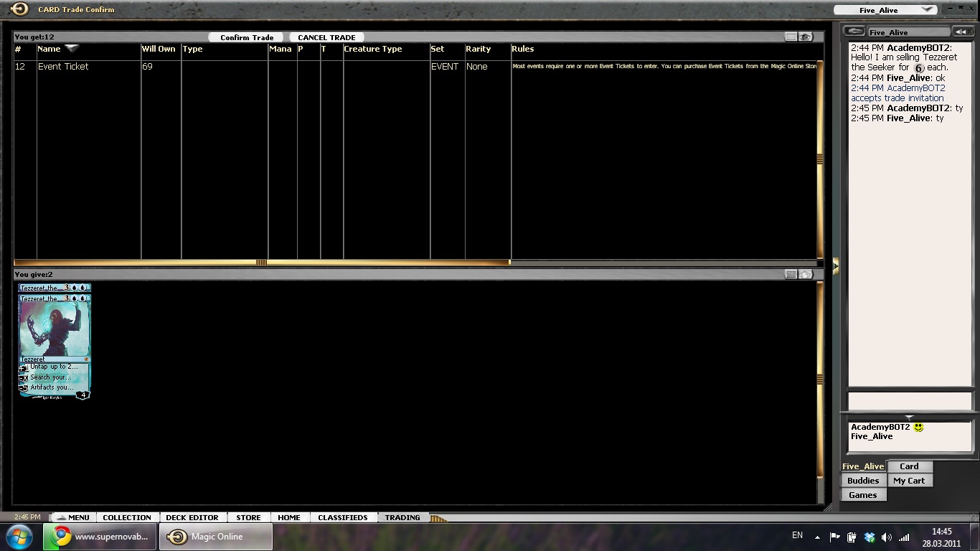Viewport: 980px width, 551px height.
Task: Switch You give panel to list view
Action: [791, 274]
